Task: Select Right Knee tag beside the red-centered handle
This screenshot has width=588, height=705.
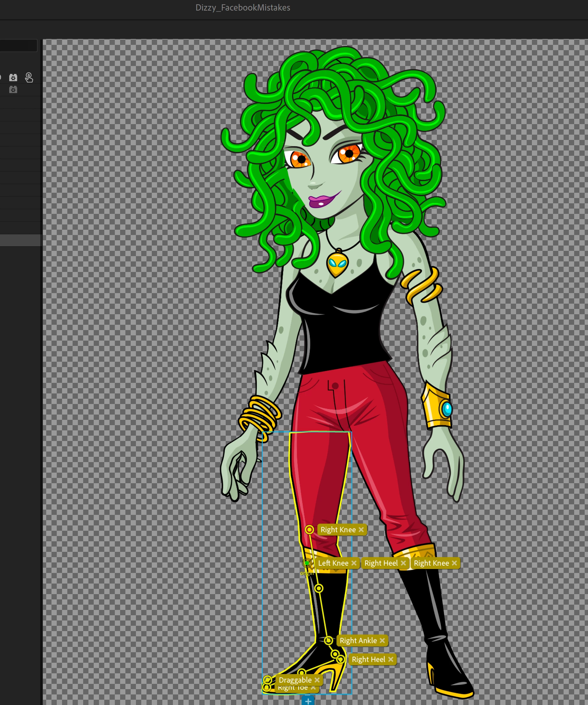Action: tap(338, 530)
